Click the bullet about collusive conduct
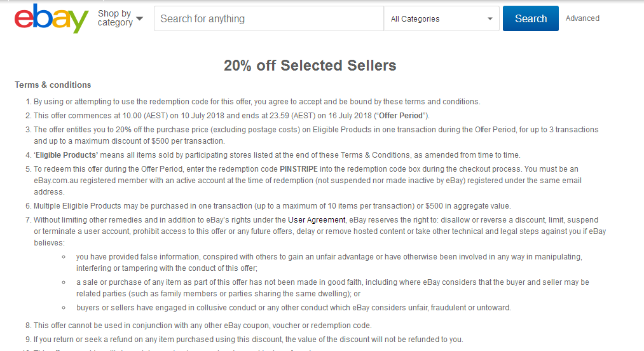The image size is (644, 351). (293, 307)
